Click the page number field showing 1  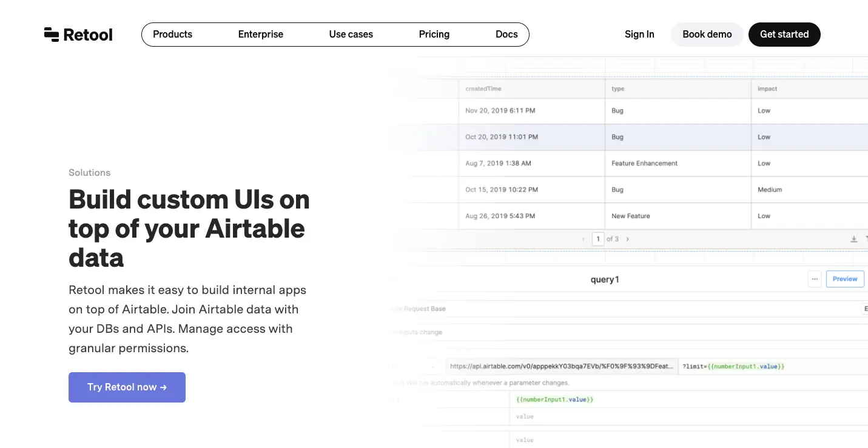598,239
